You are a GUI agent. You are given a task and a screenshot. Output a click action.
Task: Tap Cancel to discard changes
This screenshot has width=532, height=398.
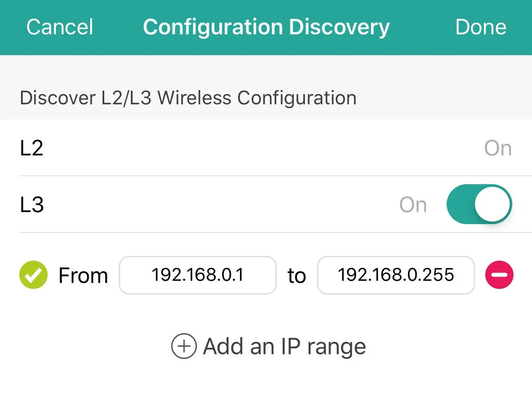59,27
